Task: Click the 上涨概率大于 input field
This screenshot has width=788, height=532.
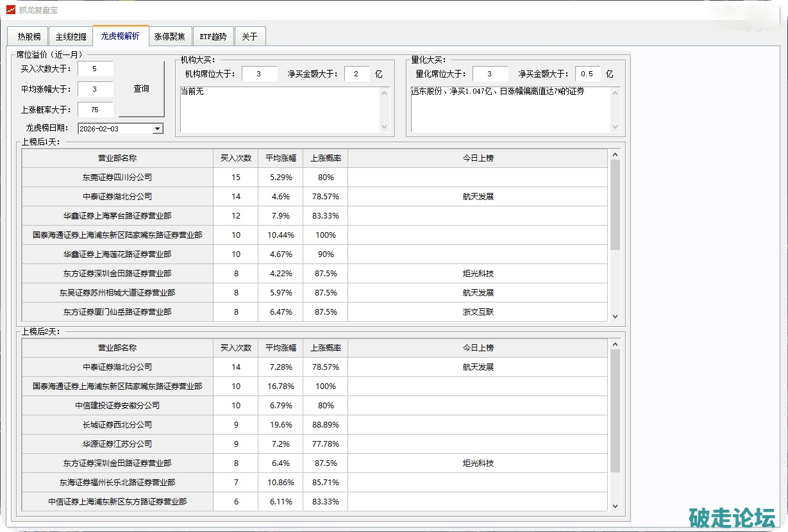Action: [95, 110]
